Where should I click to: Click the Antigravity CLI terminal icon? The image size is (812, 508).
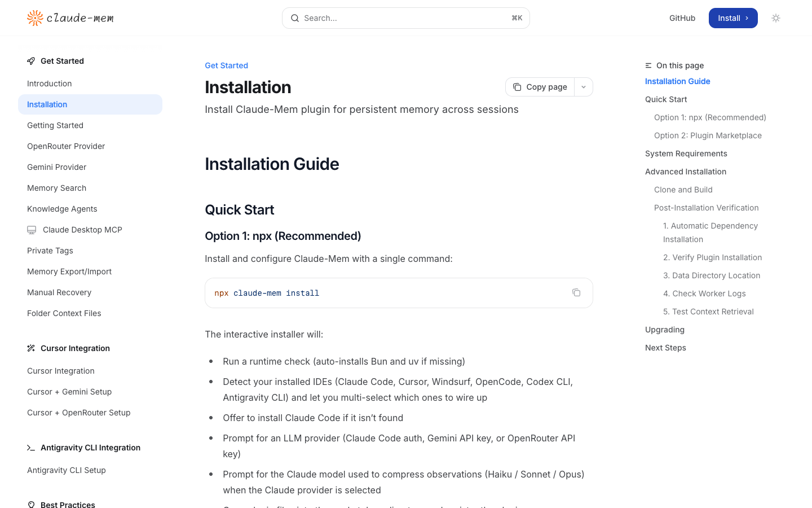31,448
